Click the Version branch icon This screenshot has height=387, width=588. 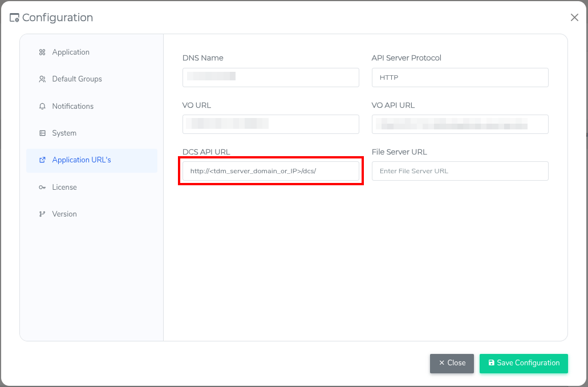42,214
